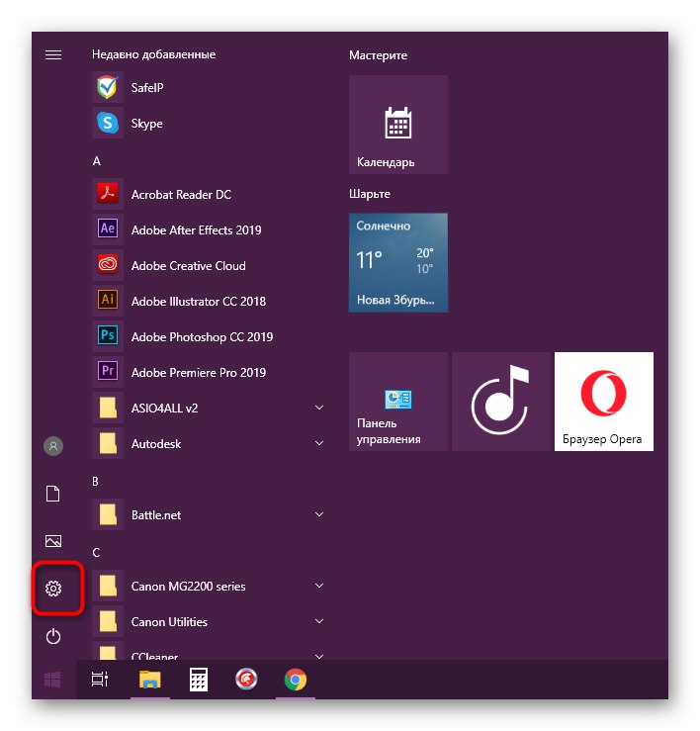Viewport: 700px width, 731px height.
Task: Open the music note Groove tile
Action: point(501,402)
